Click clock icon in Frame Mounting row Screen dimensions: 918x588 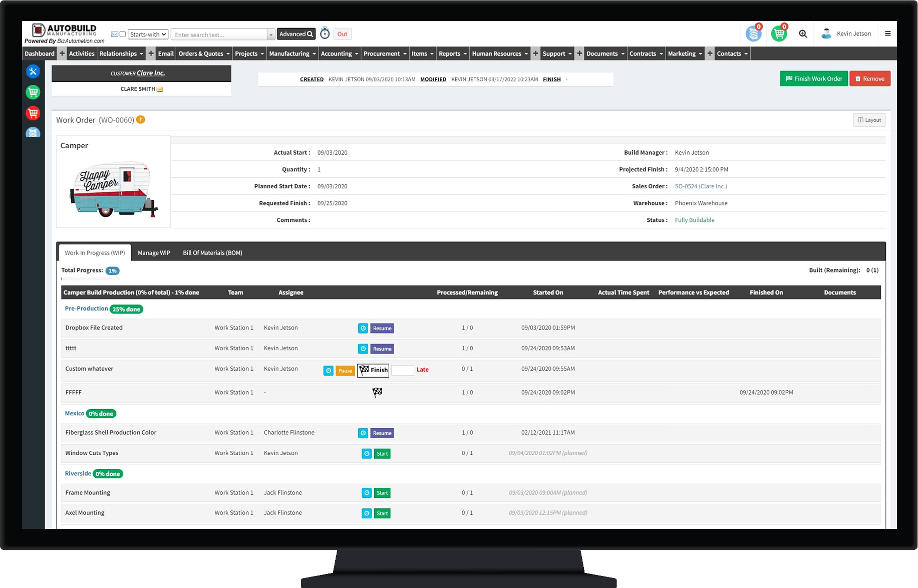point(367,493)
